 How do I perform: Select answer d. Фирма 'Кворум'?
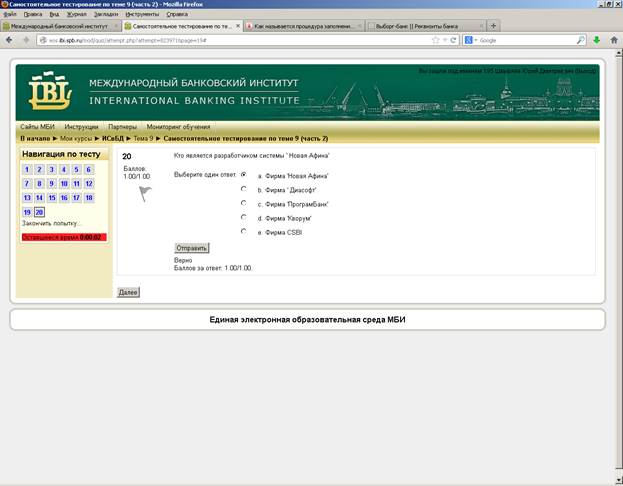point(244,217)
